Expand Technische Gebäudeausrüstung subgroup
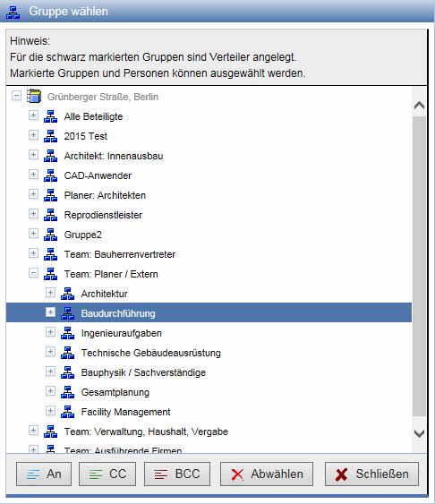The image size is (435, 504). [50, 352]
